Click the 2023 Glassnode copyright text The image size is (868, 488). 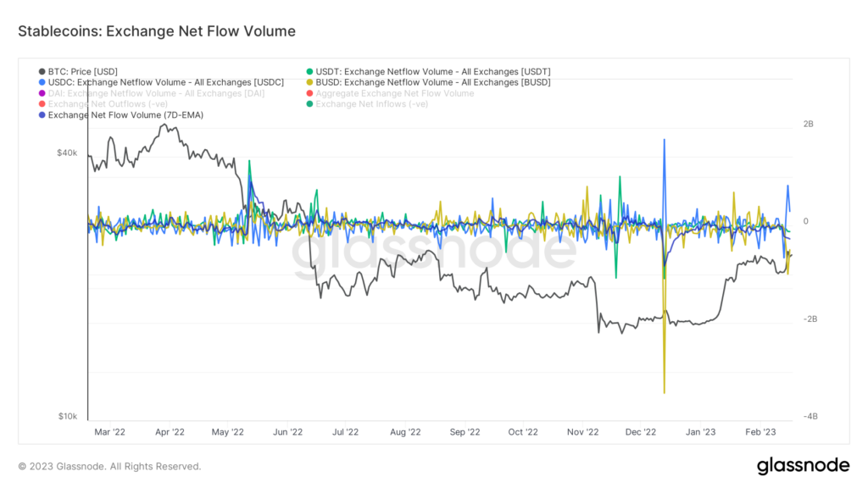click(110, 466)
